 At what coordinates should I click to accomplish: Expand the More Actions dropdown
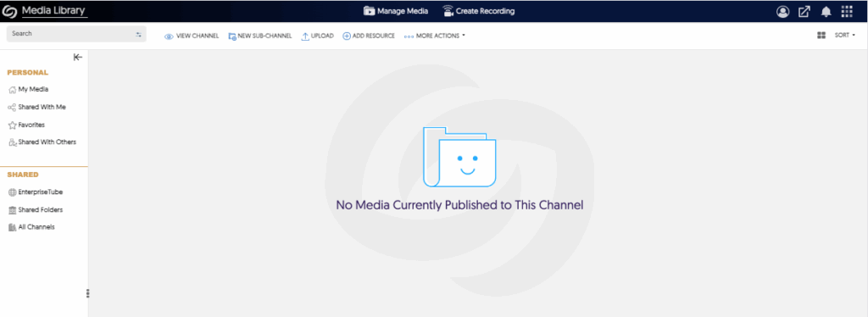[x=435, y=36]
